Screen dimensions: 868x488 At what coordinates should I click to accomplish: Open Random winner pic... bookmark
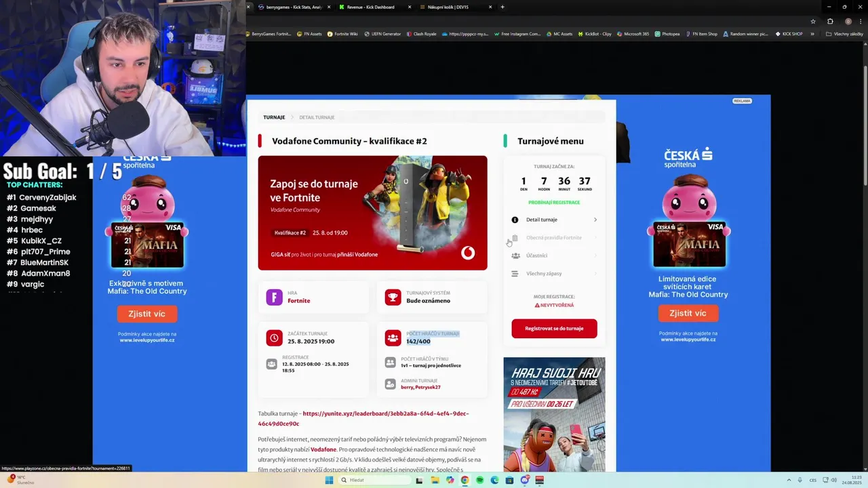click(745, 34)
